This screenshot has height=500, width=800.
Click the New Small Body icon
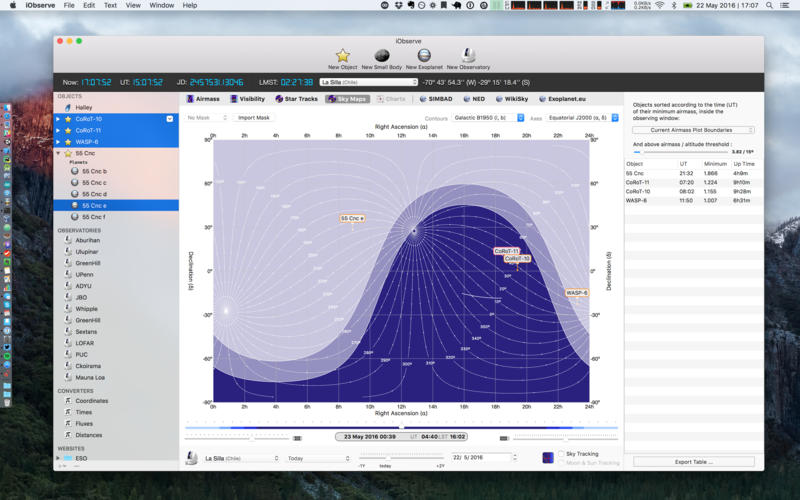click(382, 55)
